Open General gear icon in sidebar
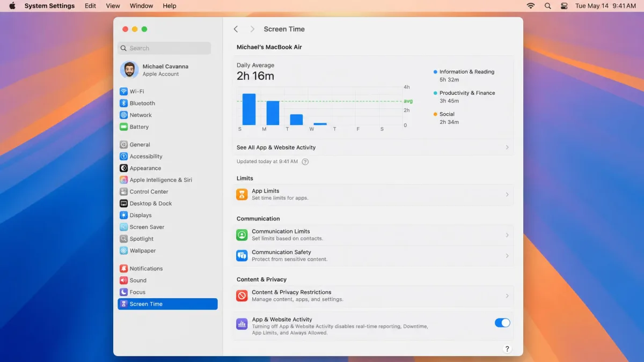Image resolution: width=644 pixels, height=362 pixels. (x=123, y=144)
